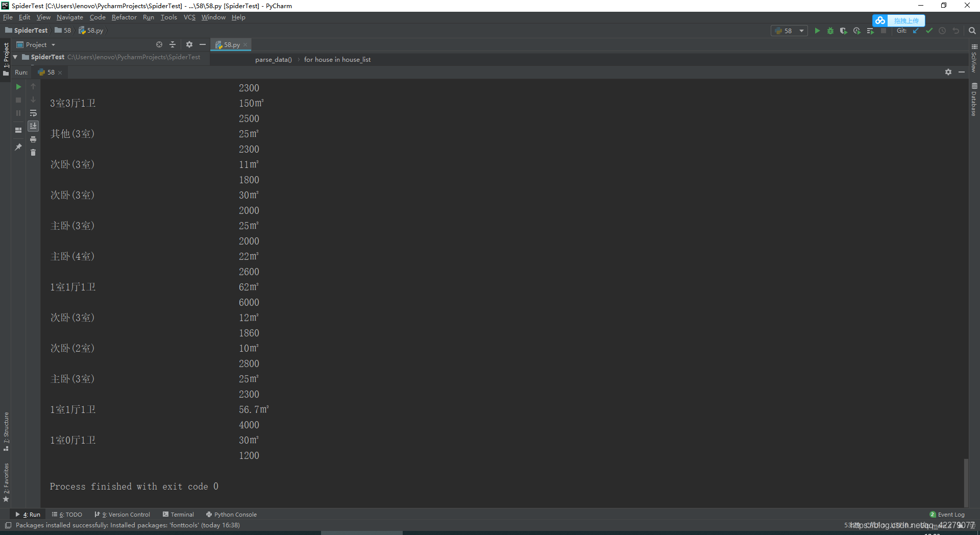The image size is (980, 535).
Task: Open the Edit menu
Action: [24, 17]
